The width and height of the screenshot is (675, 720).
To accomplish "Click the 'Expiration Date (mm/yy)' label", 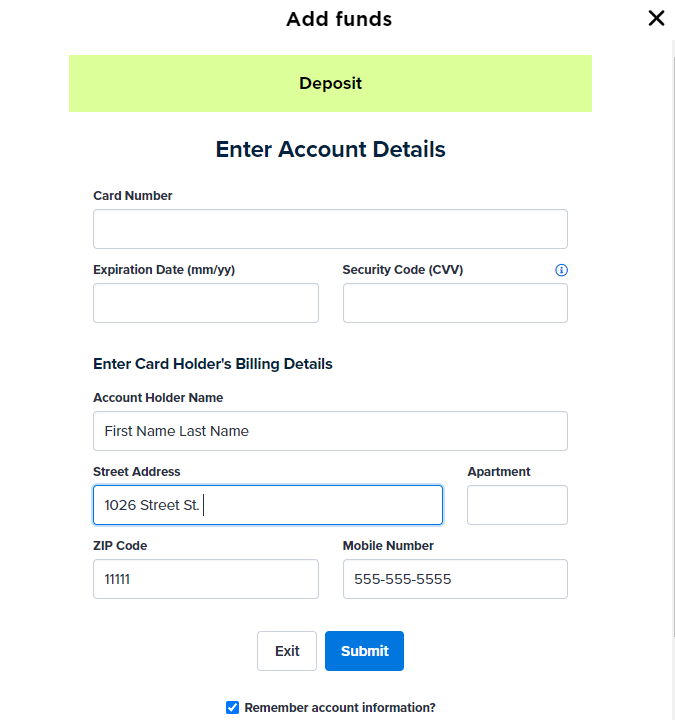I will pyautogui.click(x=164, y=270).
